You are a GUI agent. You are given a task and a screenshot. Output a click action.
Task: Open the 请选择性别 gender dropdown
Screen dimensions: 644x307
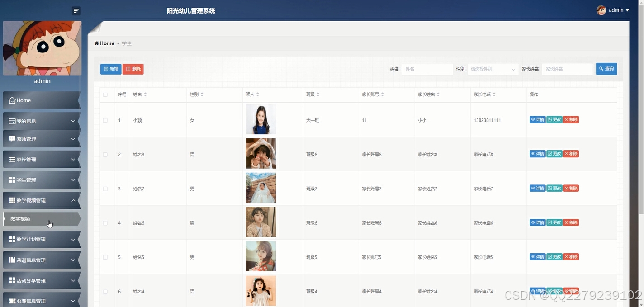[x=492, y=69]
